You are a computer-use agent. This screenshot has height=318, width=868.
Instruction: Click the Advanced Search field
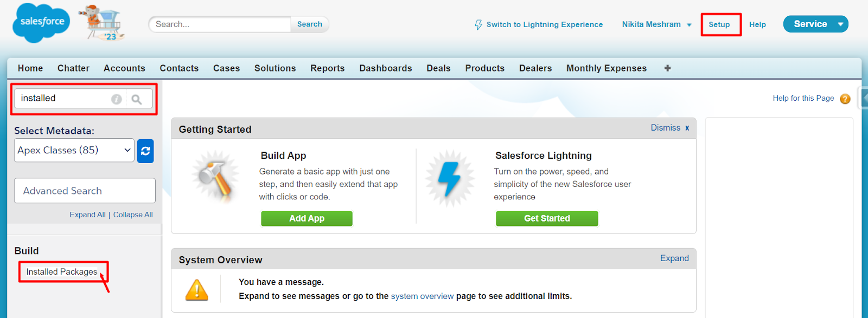tap(85, 191)
